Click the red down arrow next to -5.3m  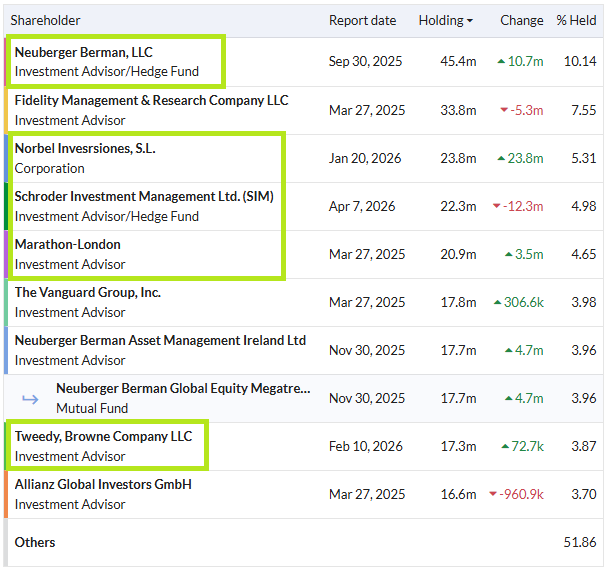tap(504, 110)
